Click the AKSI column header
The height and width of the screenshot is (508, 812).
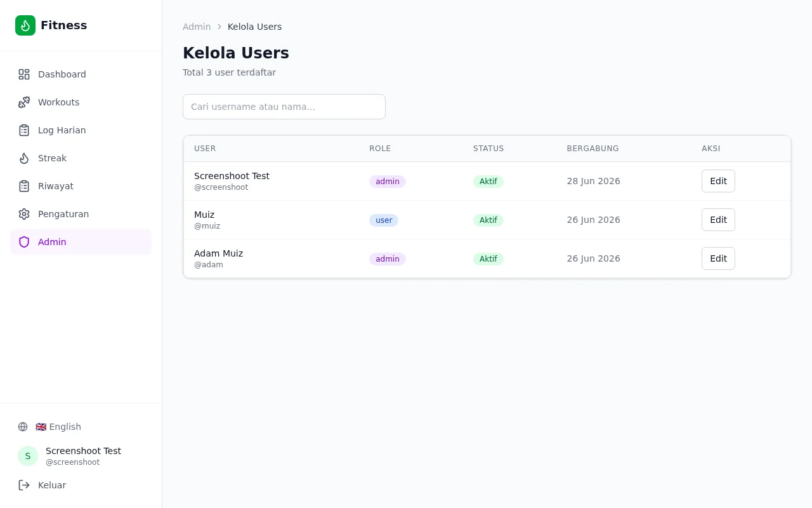pos(711,149)
